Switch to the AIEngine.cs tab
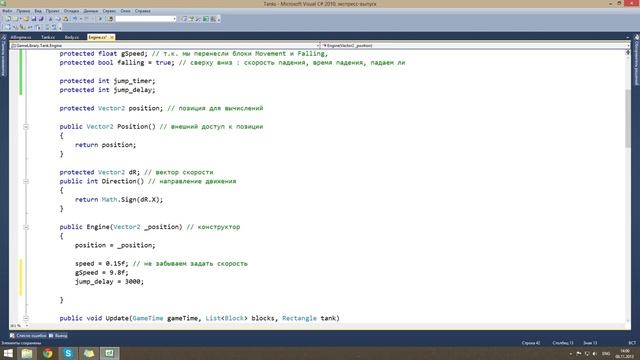The width and height of the screenshot is (640, 360). click(x=21, y=37)
